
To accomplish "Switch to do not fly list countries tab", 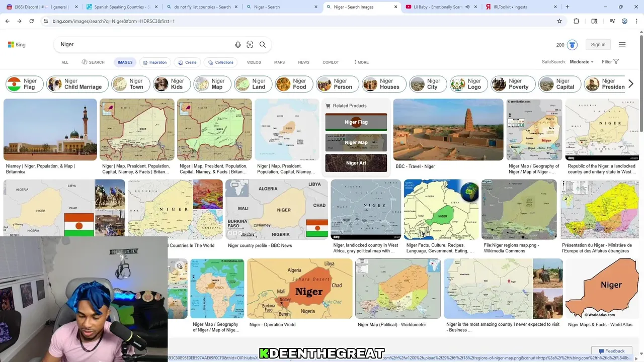I will (202, 7).
